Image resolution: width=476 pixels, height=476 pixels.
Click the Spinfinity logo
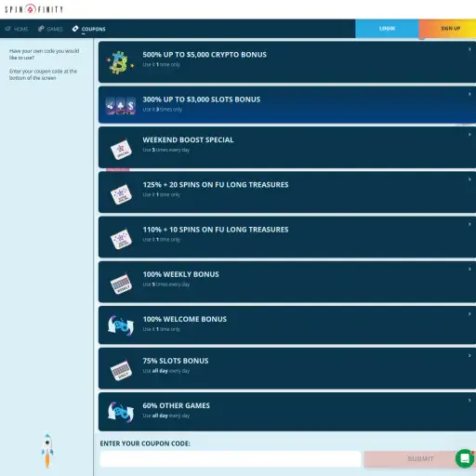33,9
